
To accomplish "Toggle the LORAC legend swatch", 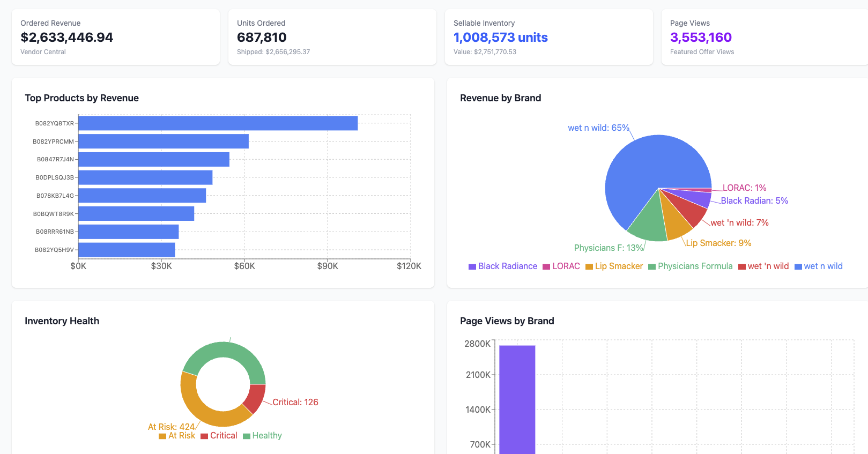I will 546,267.
